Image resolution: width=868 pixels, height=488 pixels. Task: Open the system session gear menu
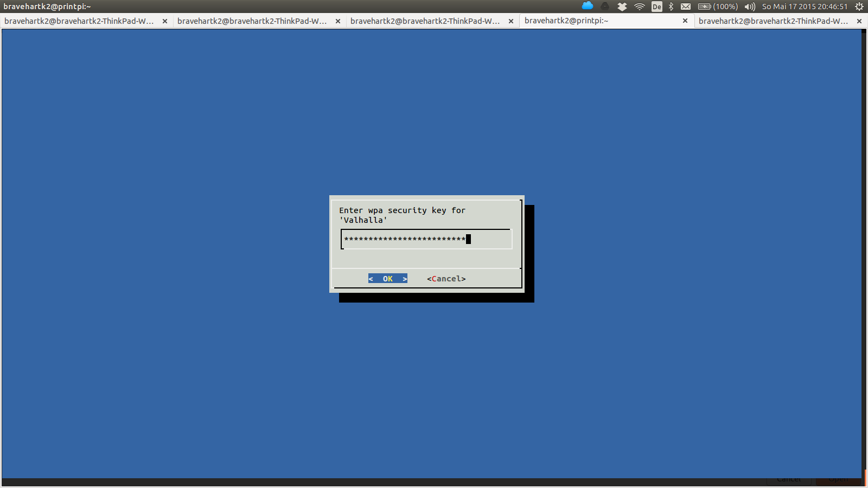click(859, 7)
